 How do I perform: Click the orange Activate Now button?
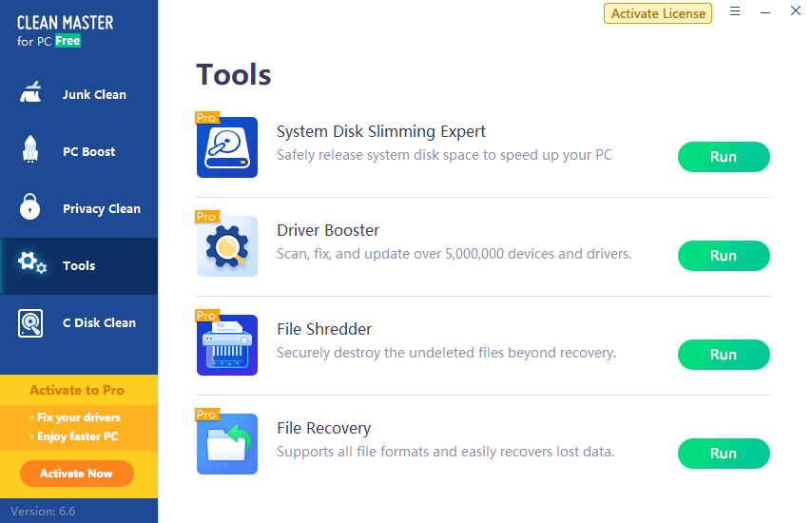point(77,474)
